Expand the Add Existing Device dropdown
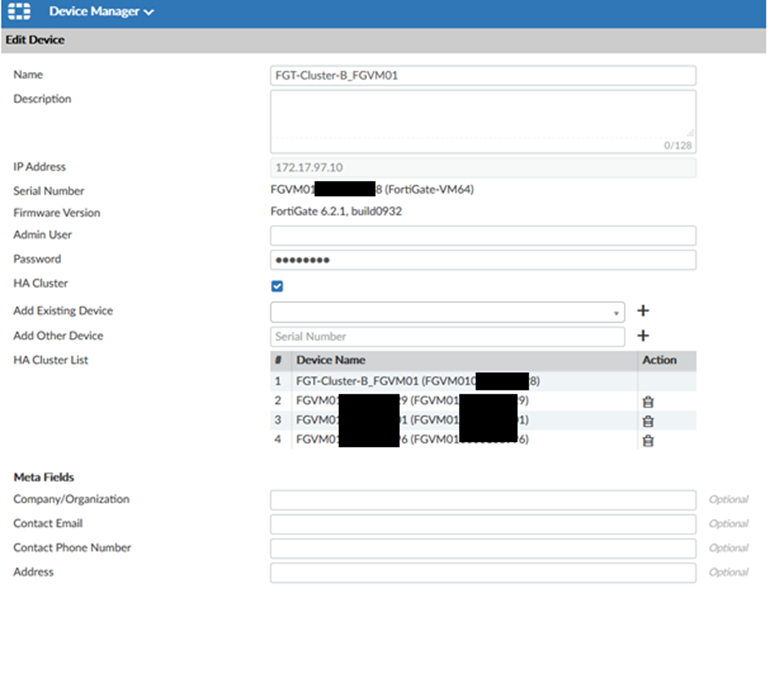 point(447,312)
